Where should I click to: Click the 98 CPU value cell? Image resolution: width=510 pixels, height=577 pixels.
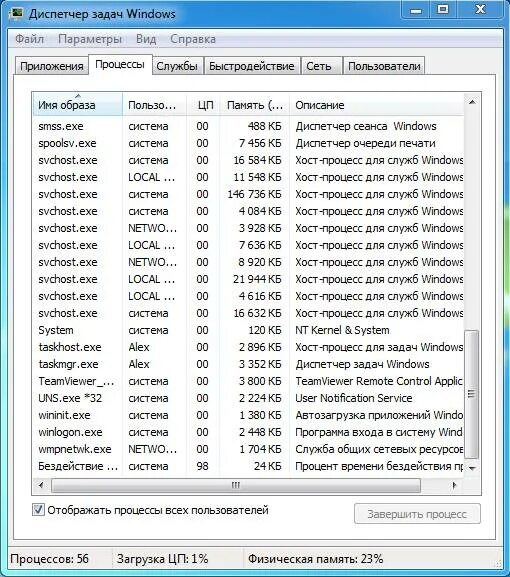(x=202, y=466)
